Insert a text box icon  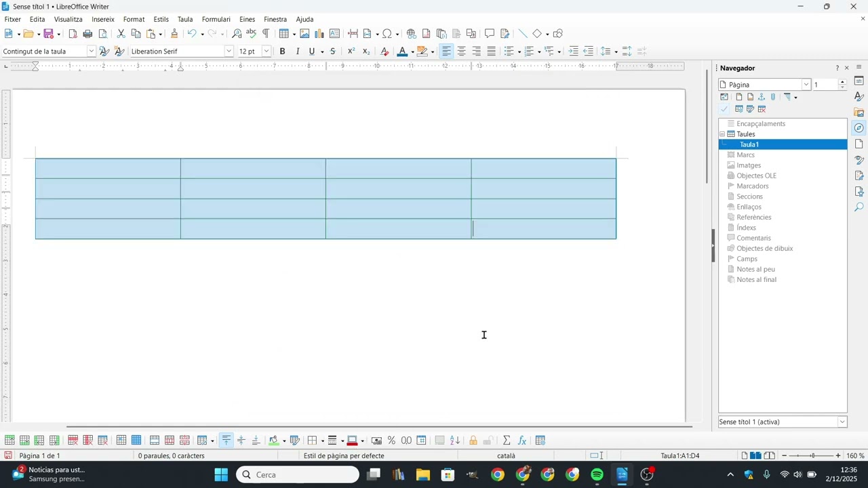click(334, 34)
